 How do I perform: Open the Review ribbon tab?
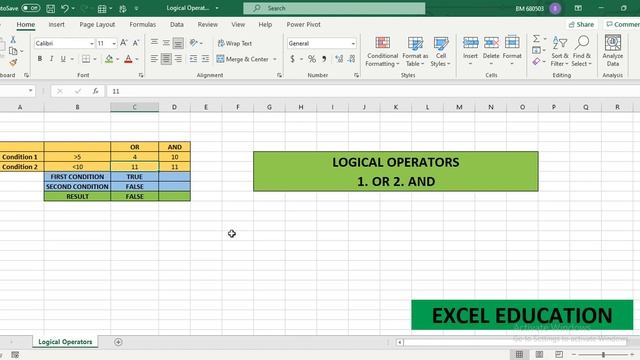(x=208, y=24)
